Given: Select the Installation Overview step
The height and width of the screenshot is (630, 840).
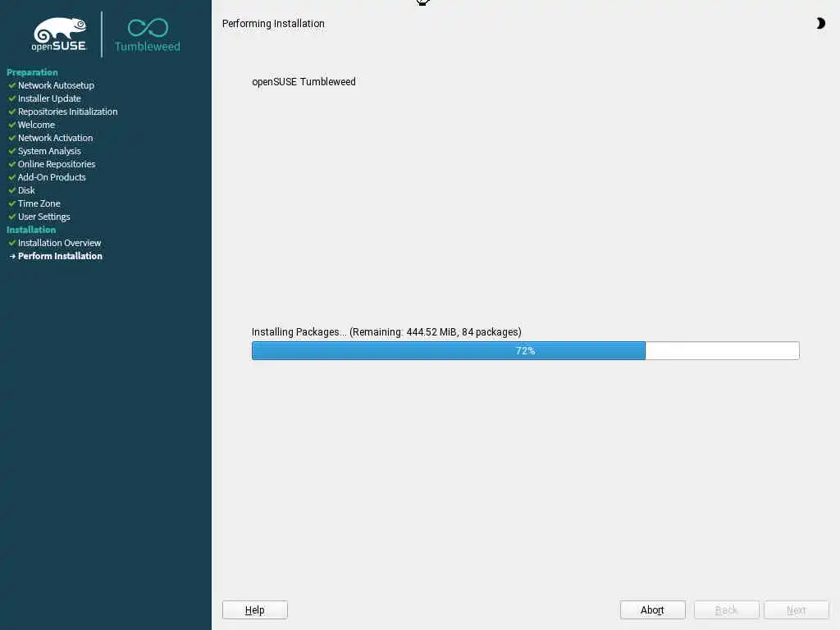Looking at the screenshot, I should (59, 243).
